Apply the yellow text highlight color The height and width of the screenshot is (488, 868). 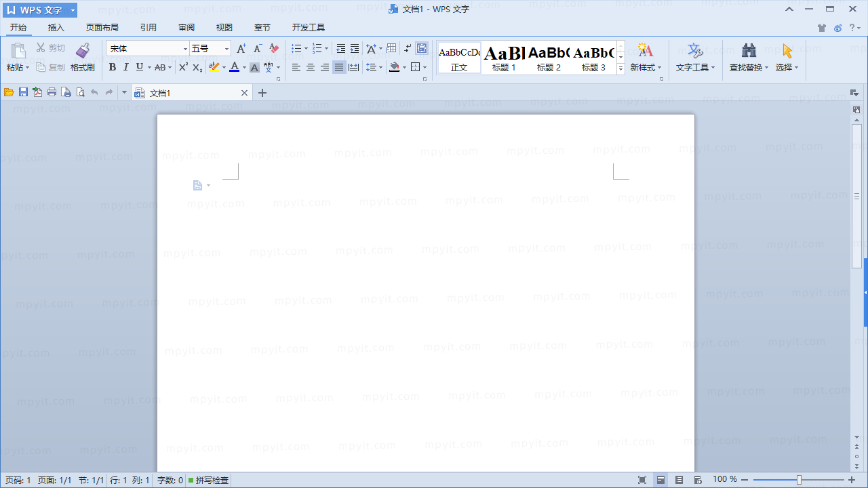click(214, 67)
